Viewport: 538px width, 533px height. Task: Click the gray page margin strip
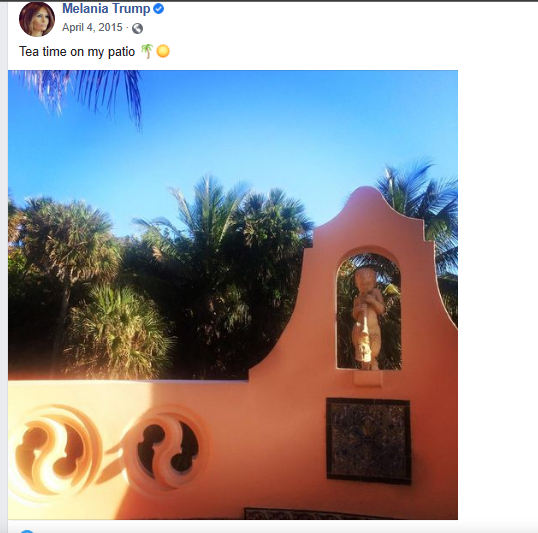[x=4, y=267]
